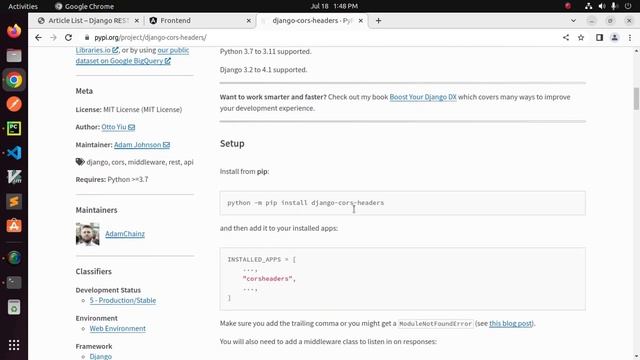
Task: Click the scrollbar down arrow
Action: [636, 356]
